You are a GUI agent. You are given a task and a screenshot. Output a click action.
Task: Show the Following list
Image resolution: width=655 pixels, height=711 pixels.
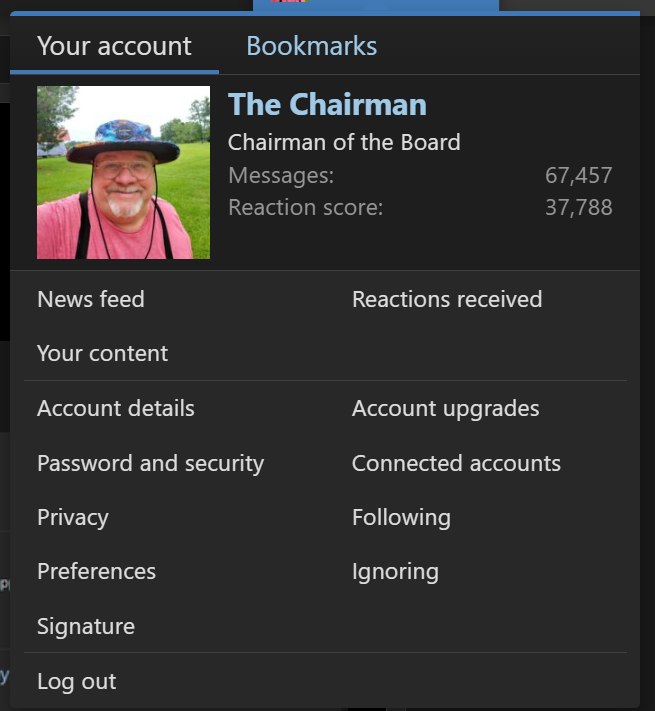[402, 517]
